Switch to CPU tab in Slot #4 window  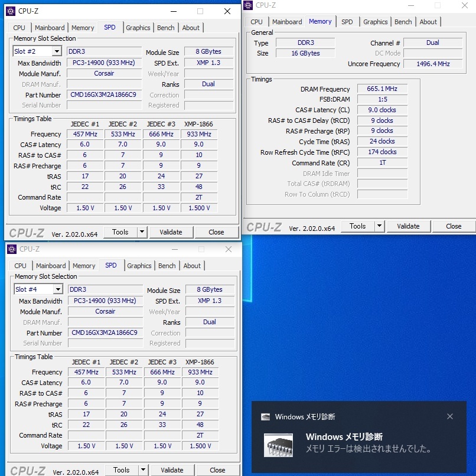coord(20,266)
